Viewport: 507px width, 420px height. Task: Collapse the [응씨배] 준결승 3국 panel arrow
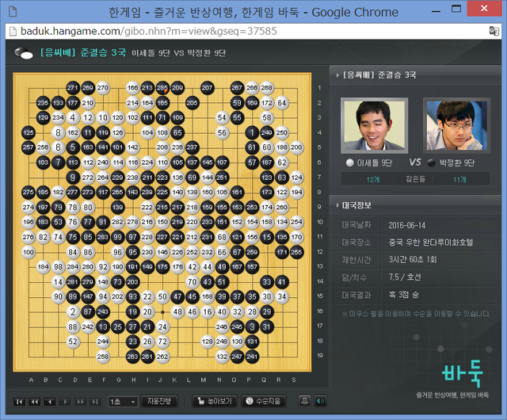[x=337, y=75]
